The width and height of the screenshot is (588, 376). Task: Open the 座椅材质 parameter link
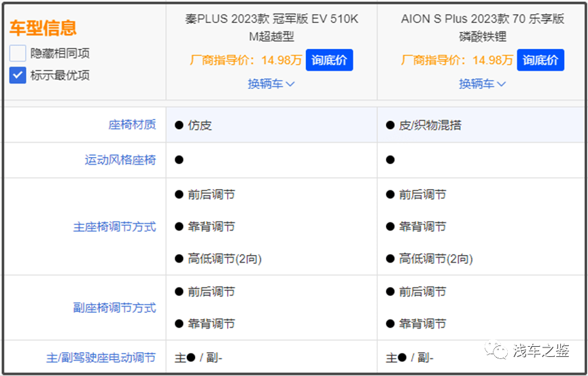(x=132, y=124)
